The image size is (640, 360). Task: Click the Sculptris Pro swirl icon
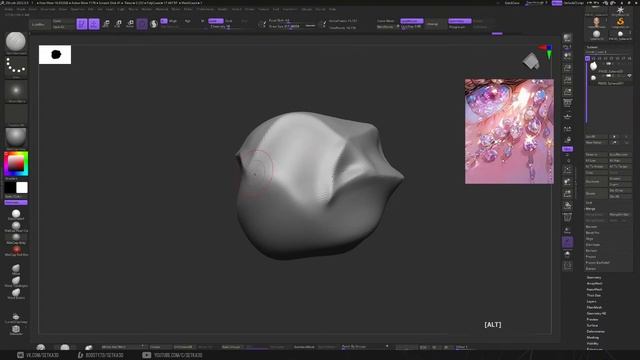pyautogui.click(x=154, y=24)
